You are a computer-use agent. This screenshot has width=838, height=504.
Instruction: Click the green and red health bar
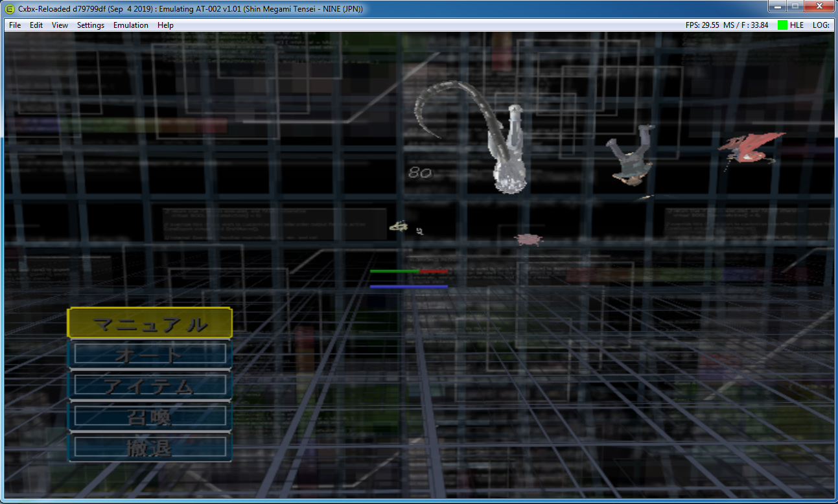pos(409,271)
